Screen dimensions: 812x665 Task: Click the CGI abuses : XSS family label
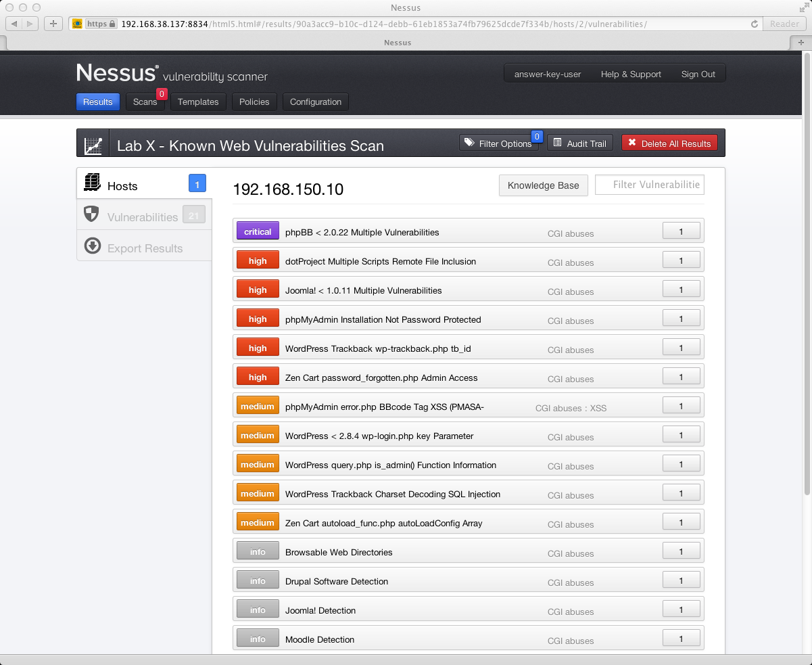(x=571, y=408)
